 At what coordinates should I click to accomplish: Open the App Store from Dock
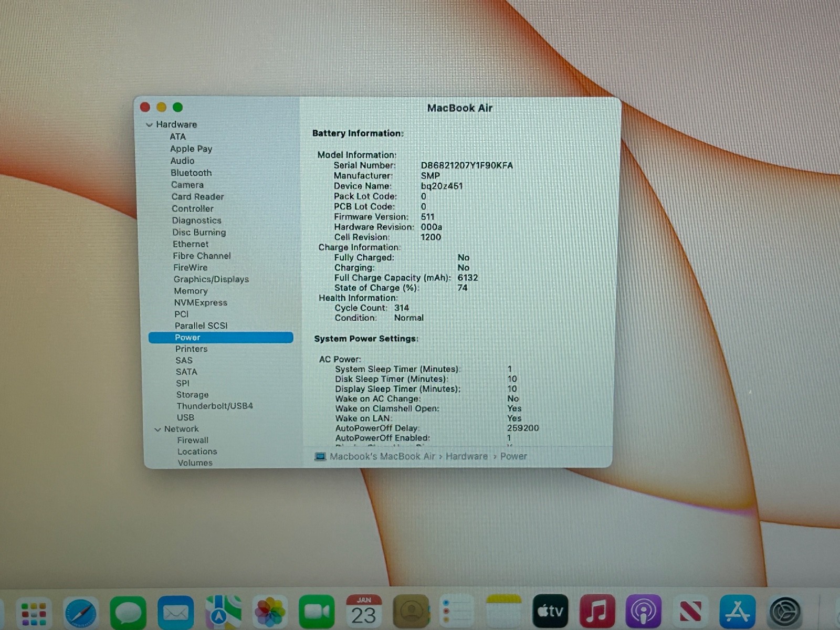(738, 612)
